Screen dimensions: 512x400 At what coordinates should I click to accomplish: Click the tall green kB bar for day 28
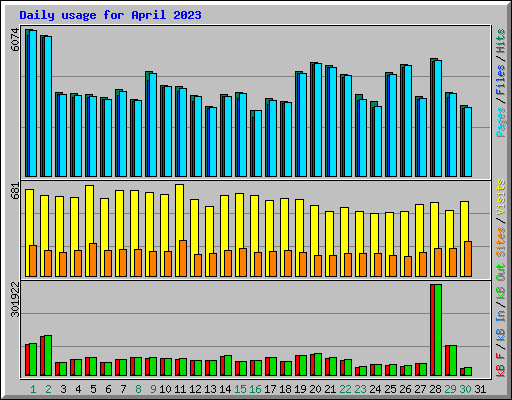438,330
